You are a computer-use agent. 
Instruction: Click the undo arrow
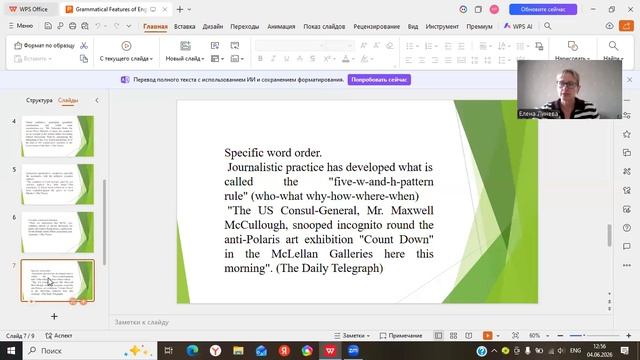98,26
